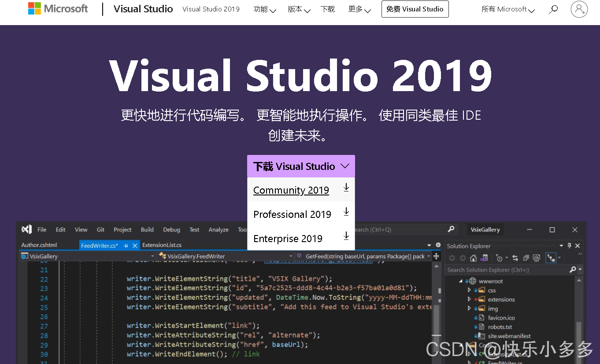Click the settings gear above Solution Explorer
The width and height of the screenshot is (600, 364).
[437, 245]
